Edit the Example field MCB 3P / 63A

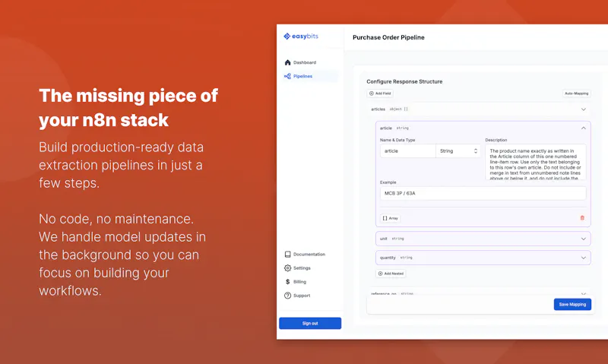pos(483,193)
